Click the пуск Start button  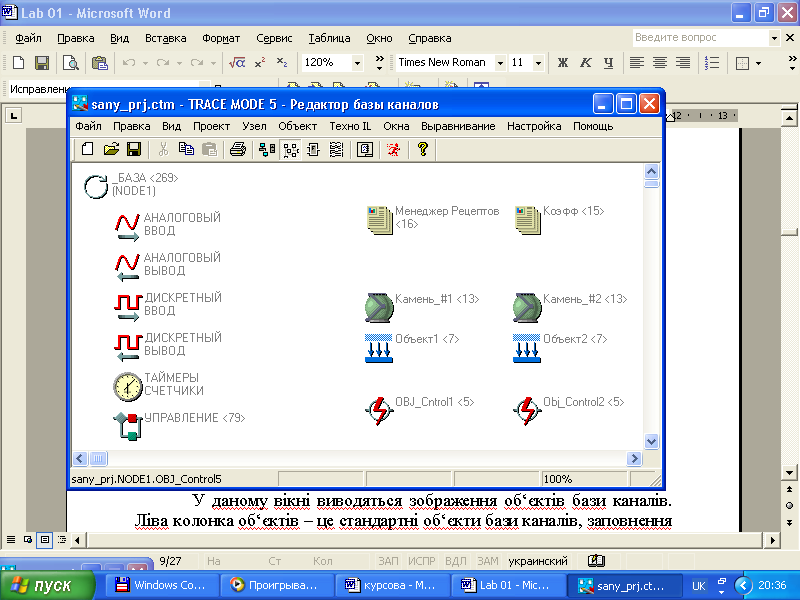48,585
